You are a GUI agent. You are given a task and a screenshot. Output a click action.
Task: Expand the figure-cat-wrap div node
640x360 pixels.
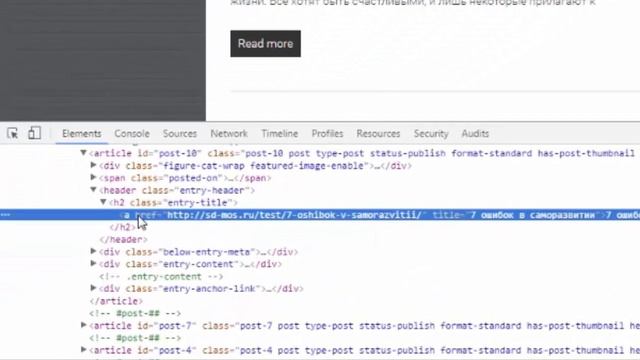[93, 165]
